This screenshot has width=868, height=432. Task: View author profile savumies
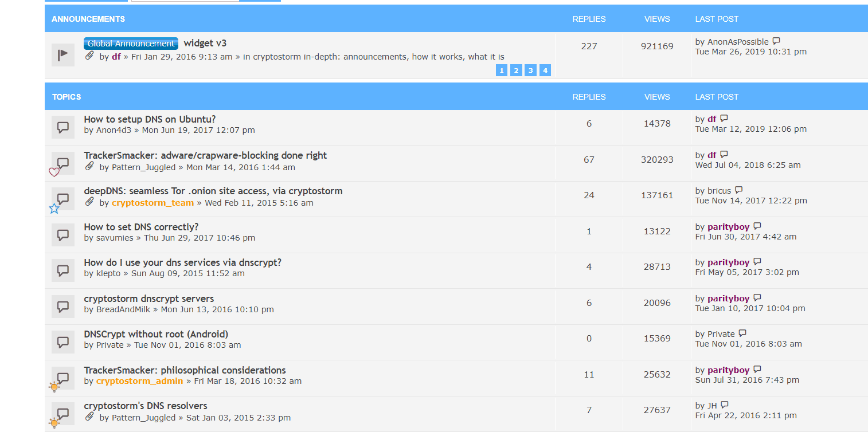click(115, 238)
